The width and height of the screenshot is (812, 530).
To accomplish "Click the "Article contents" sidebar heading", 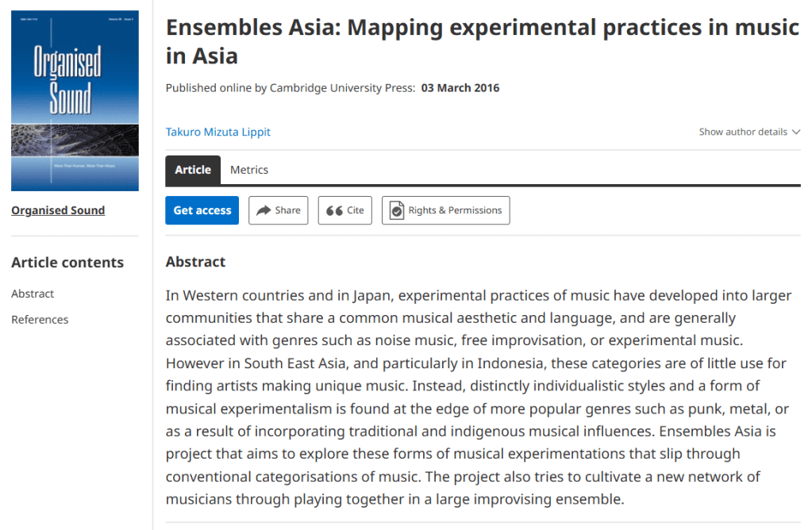I will pos(67,263).
